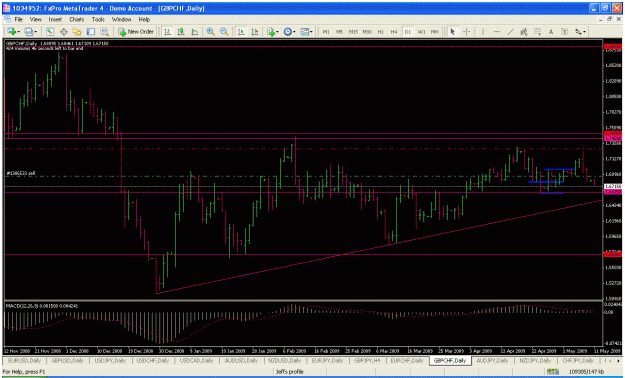Open the File menu
625x378 pixels.
coord(19,19)
